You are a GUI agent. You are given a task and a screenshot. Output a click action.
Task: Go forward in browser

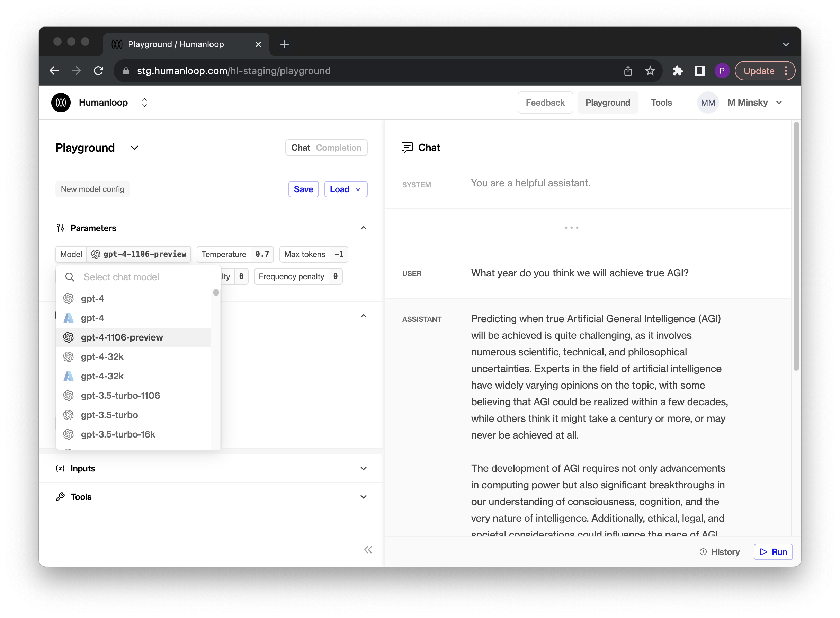[76, 71]
